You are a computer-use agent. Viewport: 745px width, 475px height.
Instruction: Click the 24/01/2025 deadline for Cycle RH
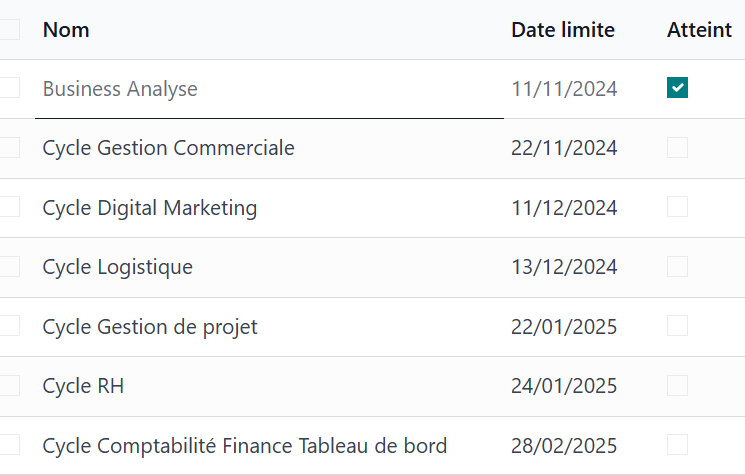click(x=564, y=386)
